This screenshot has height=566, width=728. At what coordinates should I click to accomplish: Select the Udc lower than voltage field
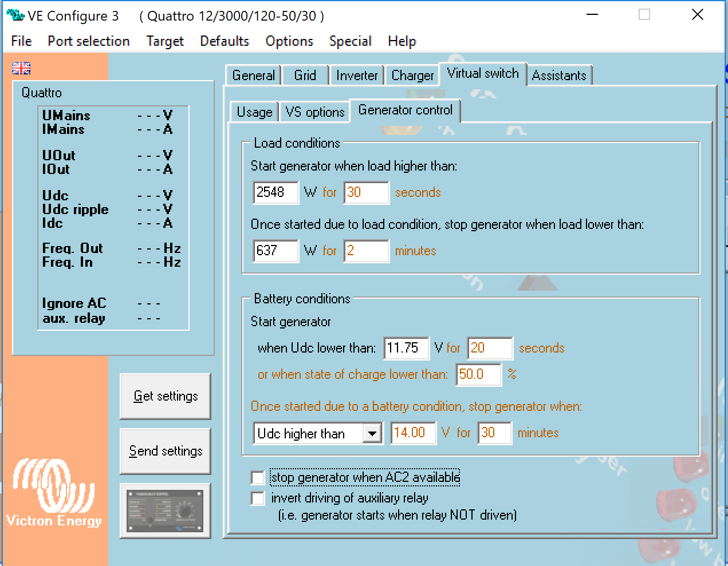tap(406, 348)
